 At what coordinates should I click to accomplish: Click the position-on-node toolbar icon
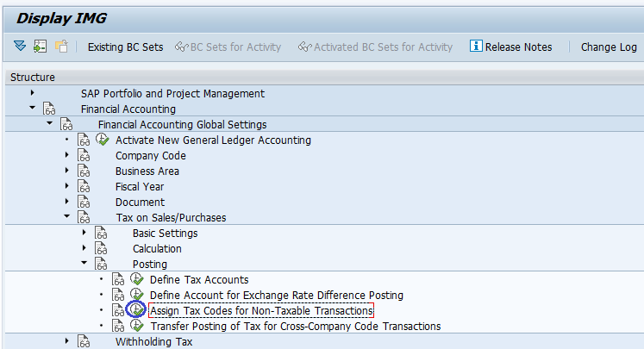pos(40,46)
